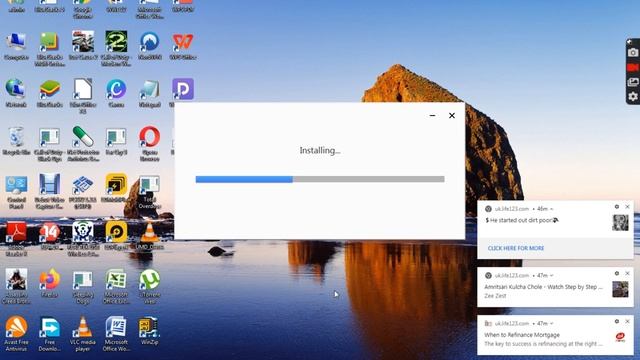The height and width of the screenshot is (360, 640).
Task: Expand the Amritsari Kulcha notification chevron
Action: click(552, 276)
